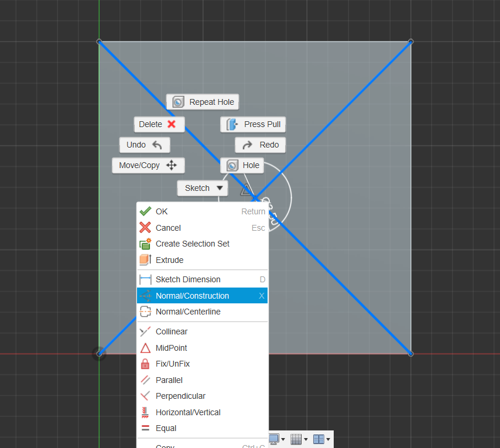Click the Undo arrow icon
The height and width of the screenshot is (448, 500).
[x=157, y=145]
